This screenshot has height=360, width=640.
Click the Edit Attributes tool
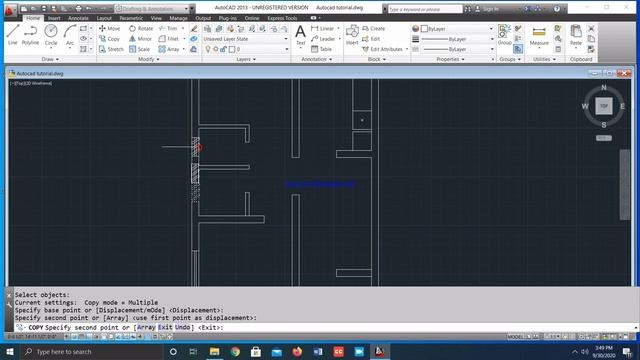[382, 49]
